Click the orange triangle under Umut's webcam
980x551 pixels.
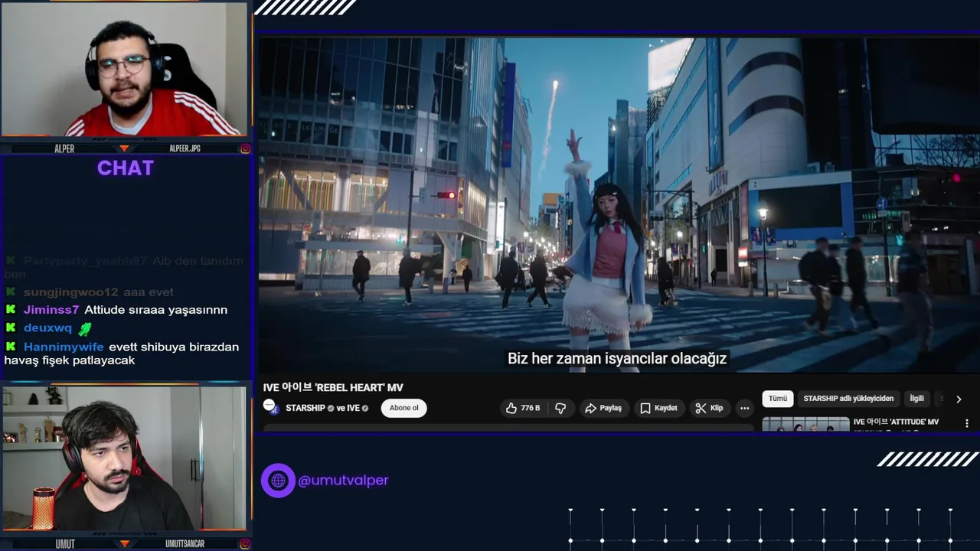coord(124,543)
